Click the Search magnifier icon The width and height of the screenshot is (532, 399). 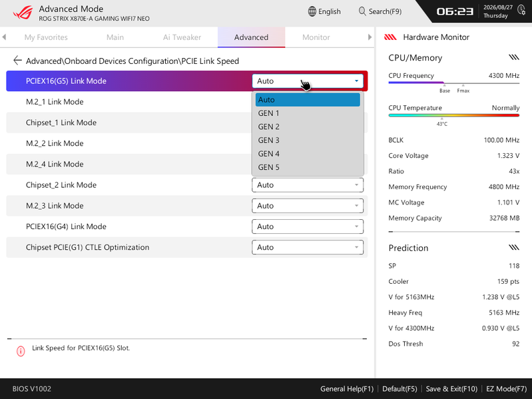pos(362,11)
